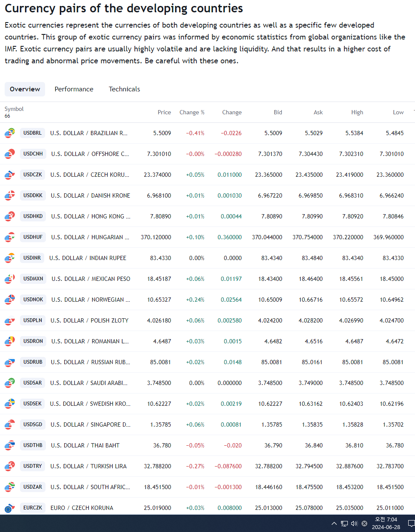Open the USDINR ticker link
Viewport: 415px width, 532px height.
(x=32, y=258)
